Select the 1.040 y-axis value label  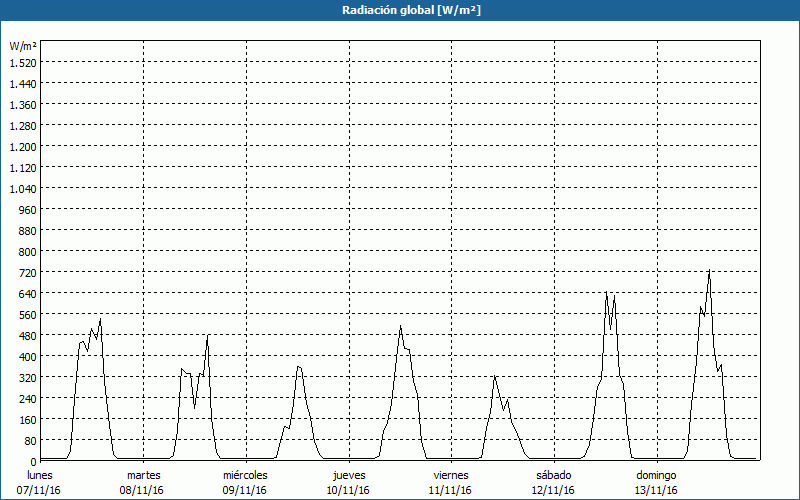pos(22,188)
